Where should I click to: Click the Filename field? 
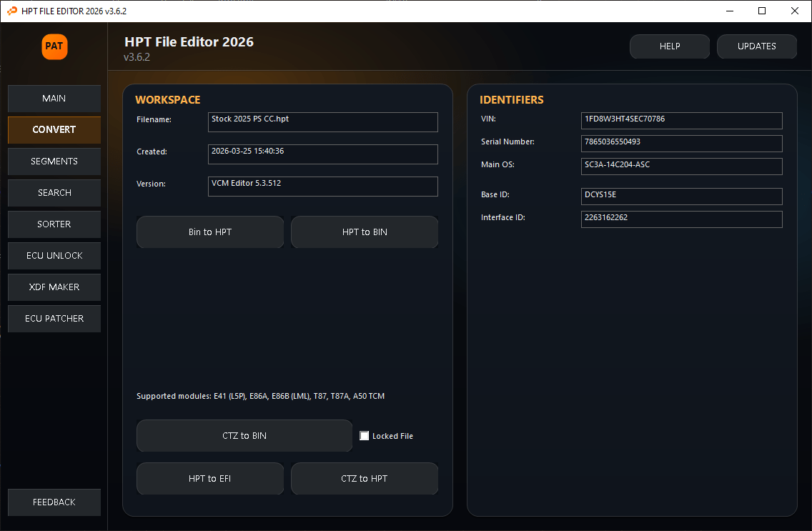(x=322, y=122)
